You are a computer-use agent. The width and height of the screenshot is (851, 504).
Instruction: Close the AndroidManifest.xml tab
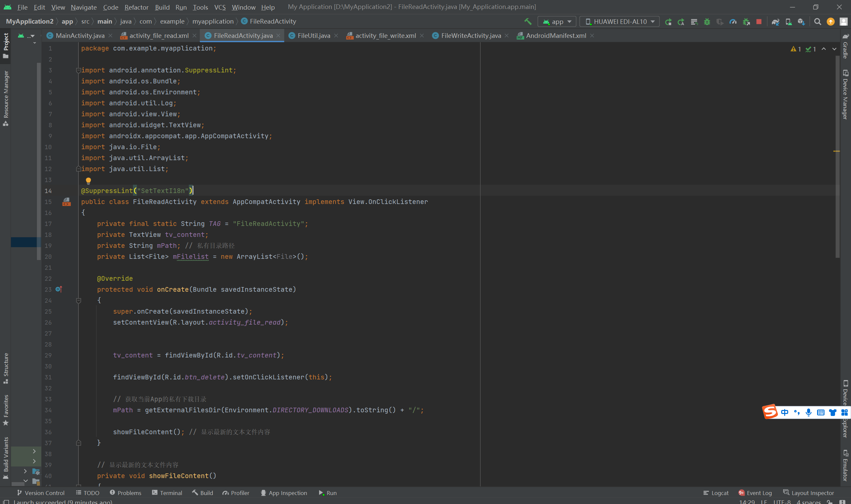coord(592,36)
